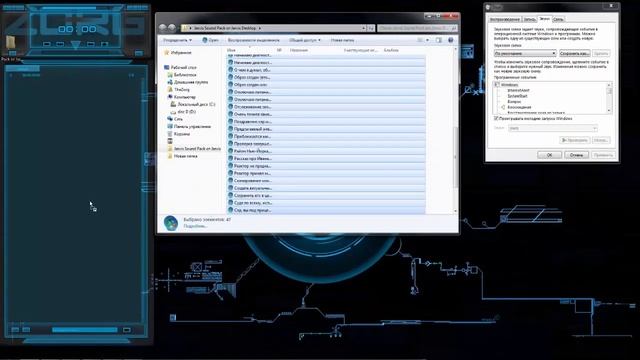Screen dimensions: 640x360
Task: Switch to the Связь tab
Action: click(558, 19)
